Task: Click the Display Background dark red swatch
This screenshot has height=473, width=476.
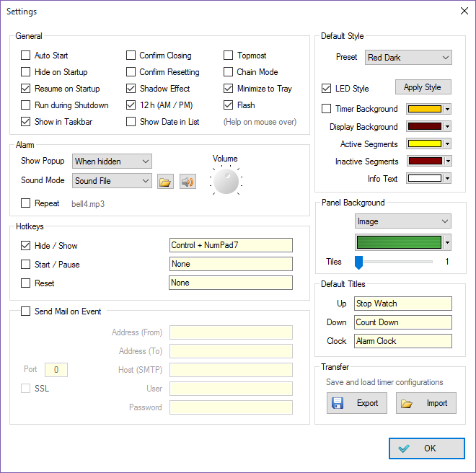Action: [x=425, y=126]
